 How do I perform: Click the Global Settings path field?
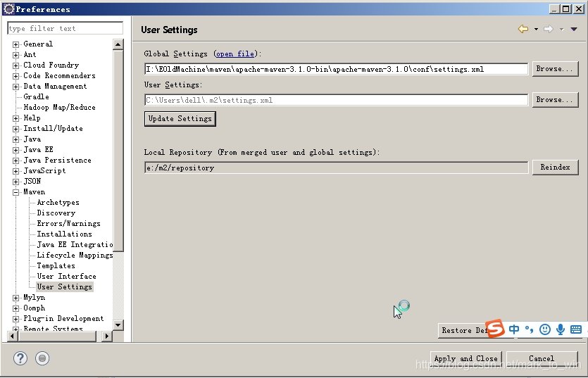click(337, 69)
